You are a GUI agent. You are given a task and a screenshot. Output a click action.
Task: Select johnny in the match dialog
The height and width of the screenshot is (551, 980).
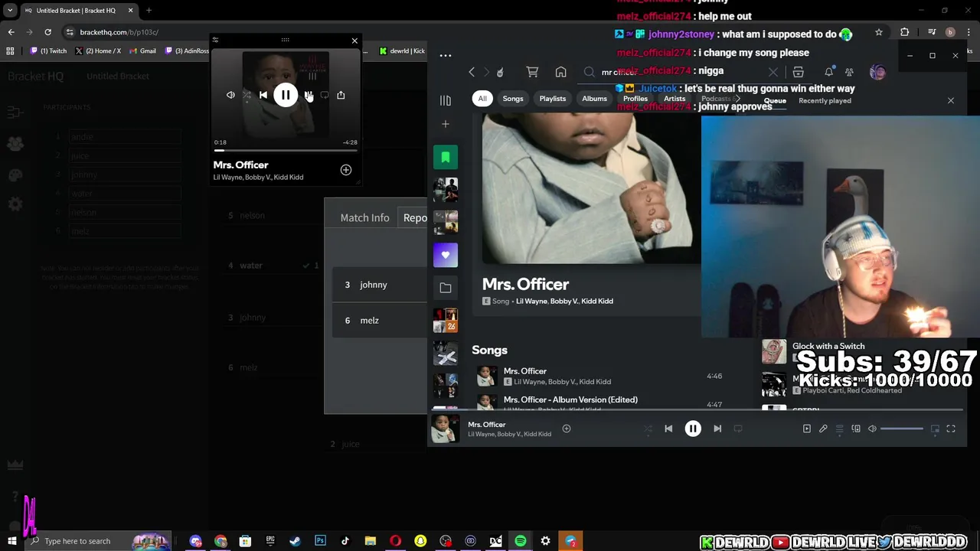point(380,285)
